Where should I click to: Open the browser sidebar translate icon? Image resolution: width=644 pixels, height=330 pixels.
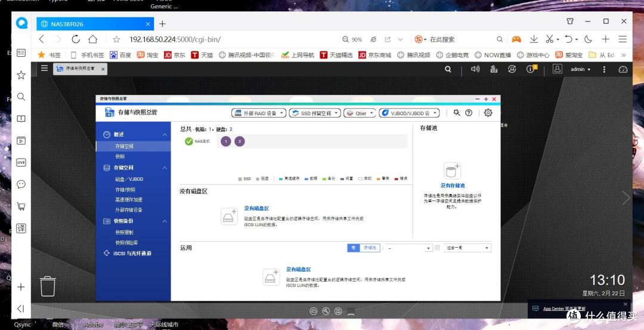(x=21, y=229)
